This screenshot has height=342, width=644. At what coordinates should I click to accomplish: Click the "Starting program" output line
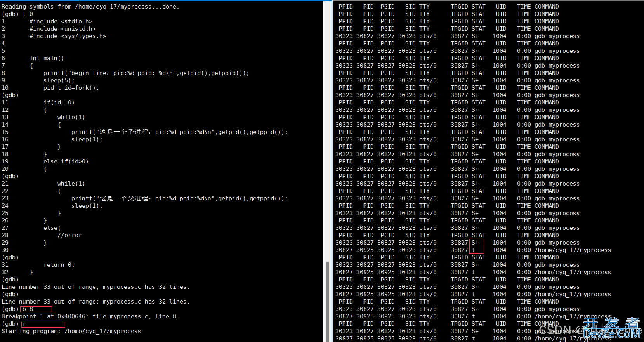click(x=71, y=331)
